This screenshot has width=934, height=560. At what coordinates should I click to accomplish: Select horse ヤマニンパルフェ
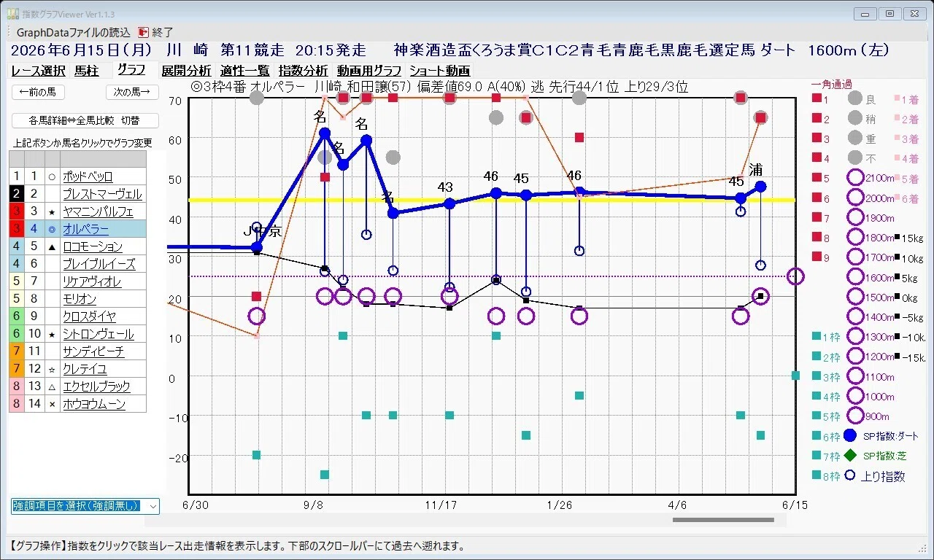point(98,211)
